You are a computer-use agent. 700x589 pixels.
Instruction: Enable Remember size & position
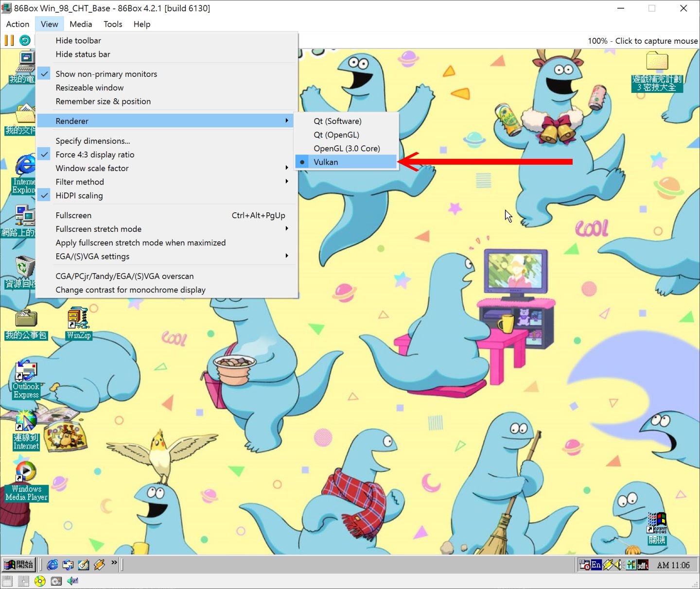pyautogui.click(x=166, y=101)
